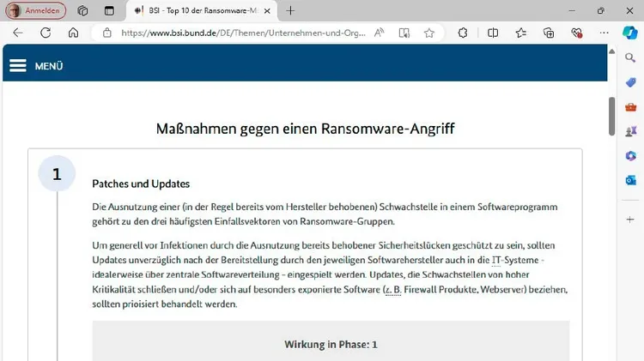Toggle split screen view
Screen dimensions: 644x361
click(493, 33)
